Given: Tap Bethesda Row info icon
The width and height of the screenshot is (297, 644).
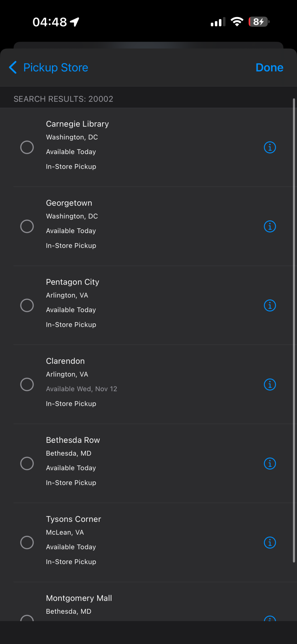Looking at the screenshot, I should [x=270, y=463].
